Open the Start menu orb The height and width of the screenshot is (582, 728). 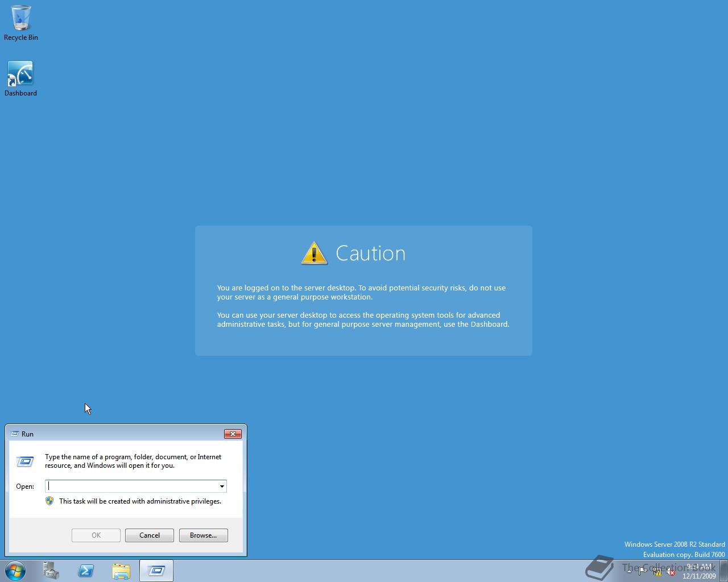point(15,571)
